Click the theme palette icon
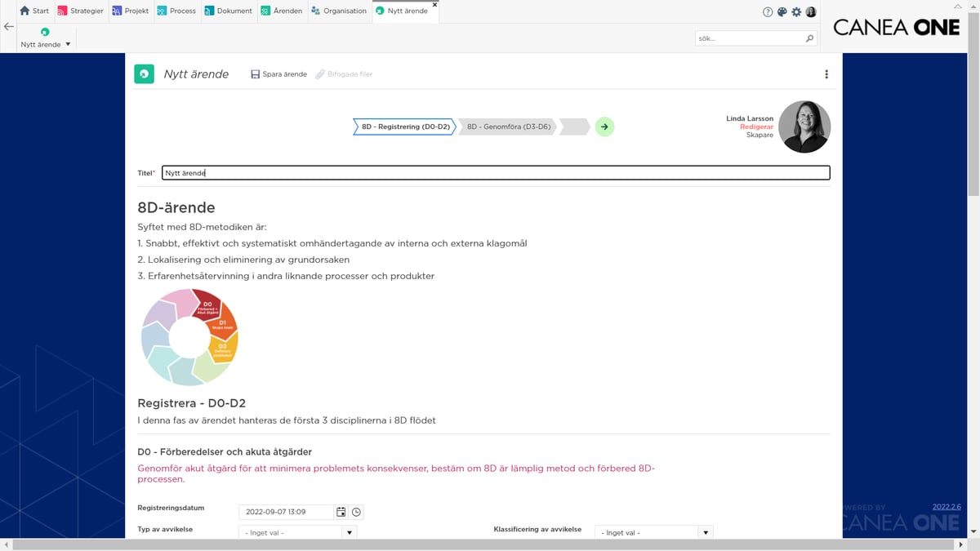 coord(781,11)
